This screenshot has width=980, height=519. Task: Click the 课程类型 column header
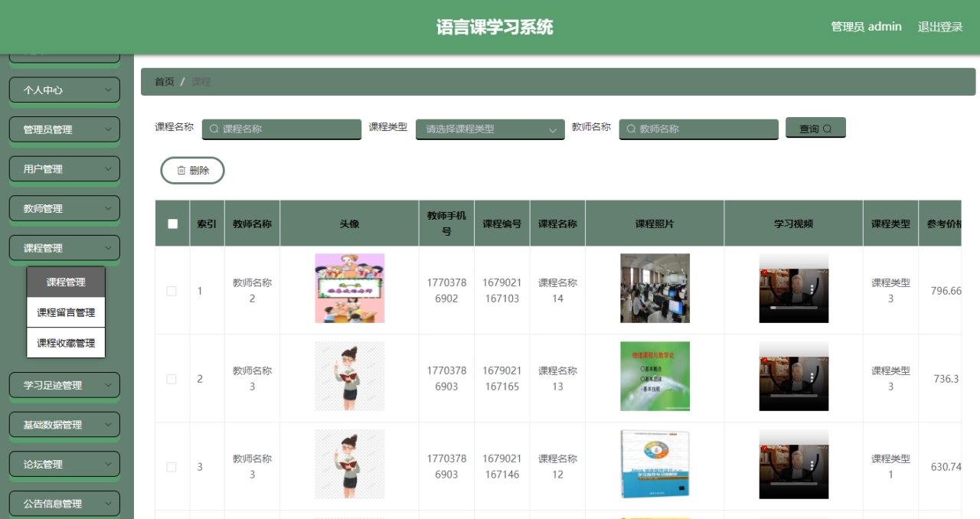(890, 224)
